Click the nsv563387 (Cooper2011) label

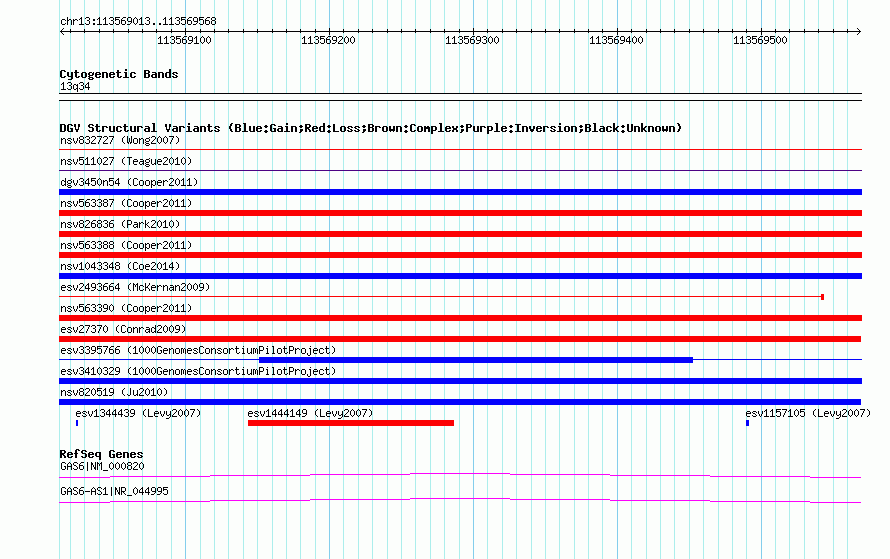pos(126,203)
